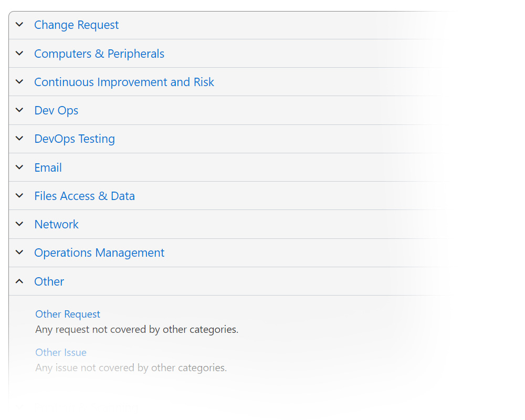Open the DevOps Testing category title
The height and width of the screenshot is (420, 525).
(x=75, y=139)
